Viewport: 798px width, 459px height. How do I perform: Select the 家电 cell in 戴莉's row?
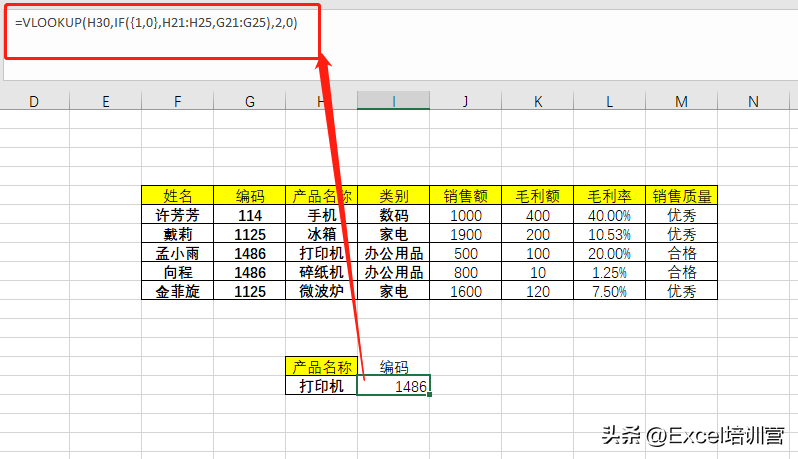(x=393, y=234)
